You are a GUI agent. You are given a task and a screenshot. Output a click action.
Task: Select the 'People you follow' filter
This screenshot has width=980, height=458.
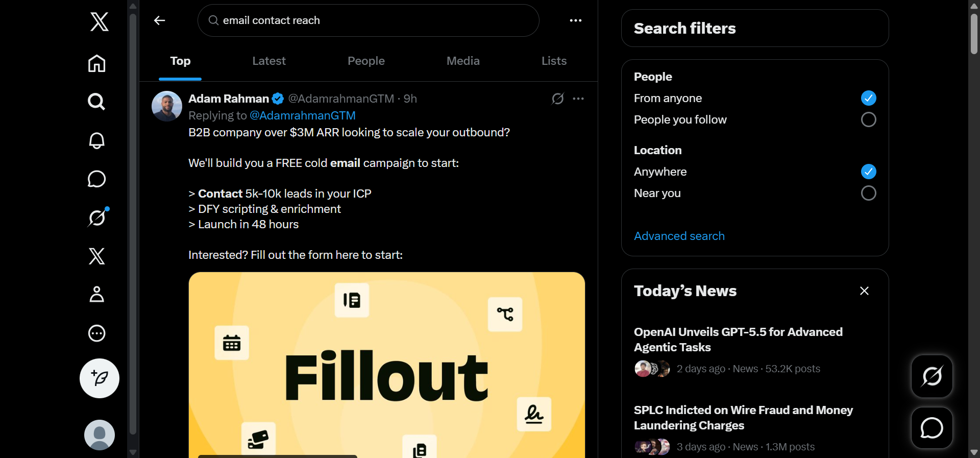[x=868, y=119]
